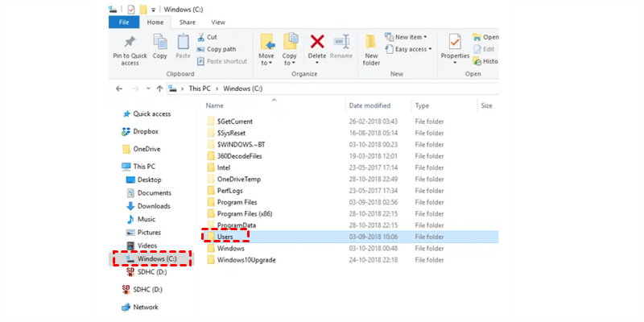The image size is (644, 322).
Task: Select the Windows folder in file list
Action: (x=226, y=248)
